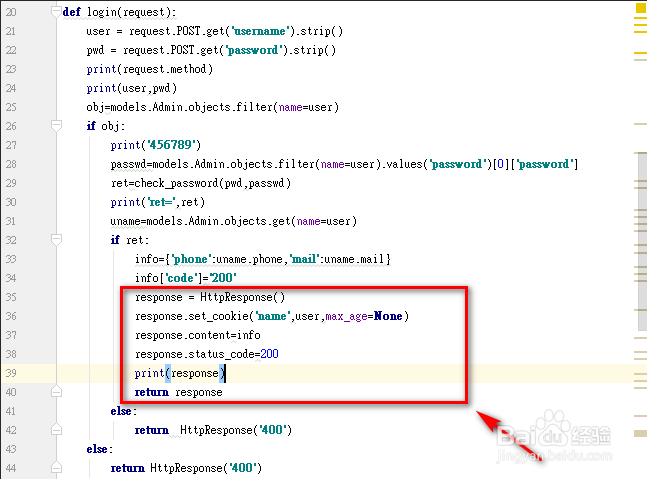Click 'response.content=info' on line 37

coord(198,335)
